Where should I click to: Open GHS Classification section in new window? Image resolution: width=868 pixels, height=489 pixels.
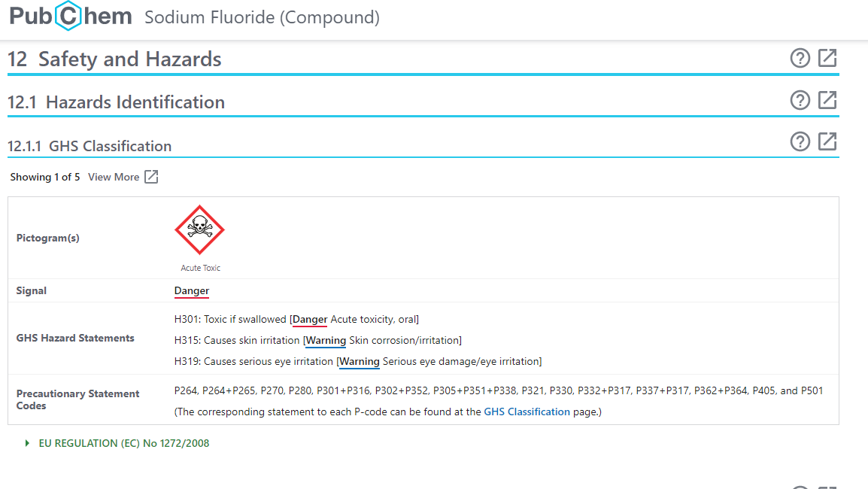click(827, 141)
